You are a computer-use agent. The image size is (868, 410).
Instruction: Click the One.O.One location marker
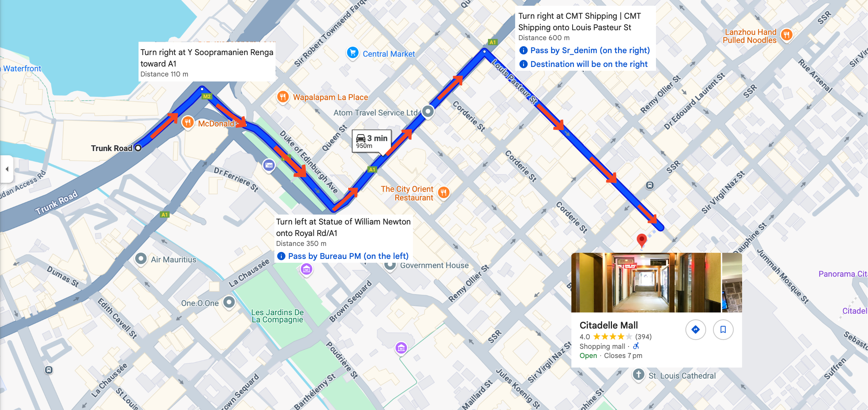229,302
